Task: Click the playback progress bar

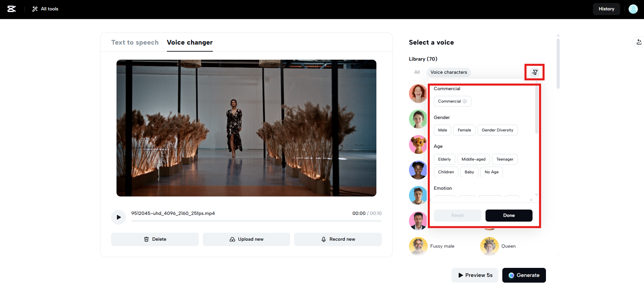Action: [x=256, y=221]
